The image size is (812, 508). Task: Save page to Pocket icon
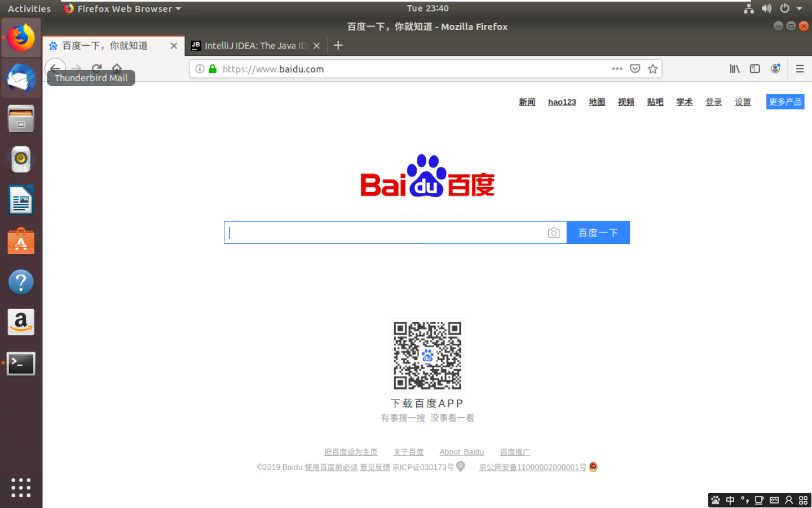(x=635, y=69)
